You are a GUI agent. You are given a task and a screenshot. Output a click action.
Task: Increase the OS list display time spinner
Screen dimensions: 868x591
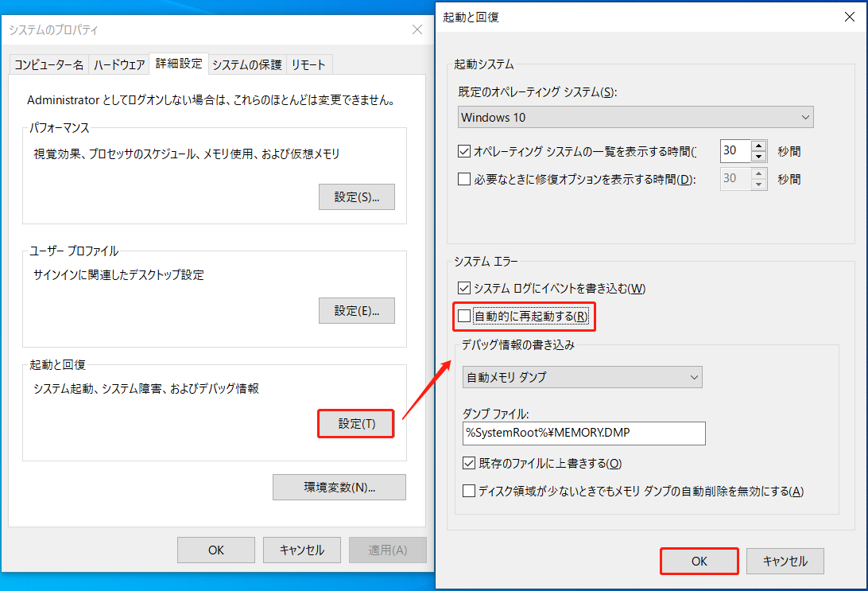[x=759, y=146]
